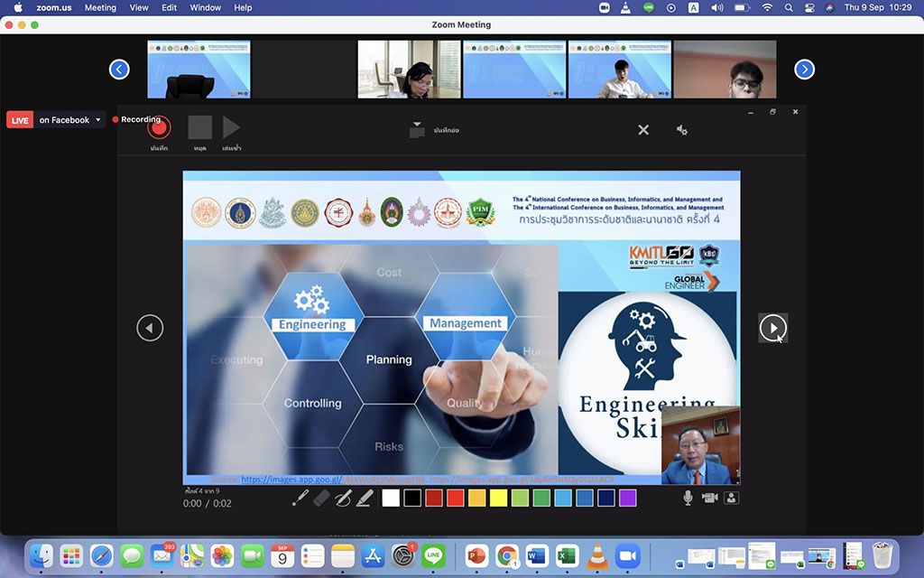Open the Meeting menu
Viewport: 924px width, 578px height.
(100, 7)
